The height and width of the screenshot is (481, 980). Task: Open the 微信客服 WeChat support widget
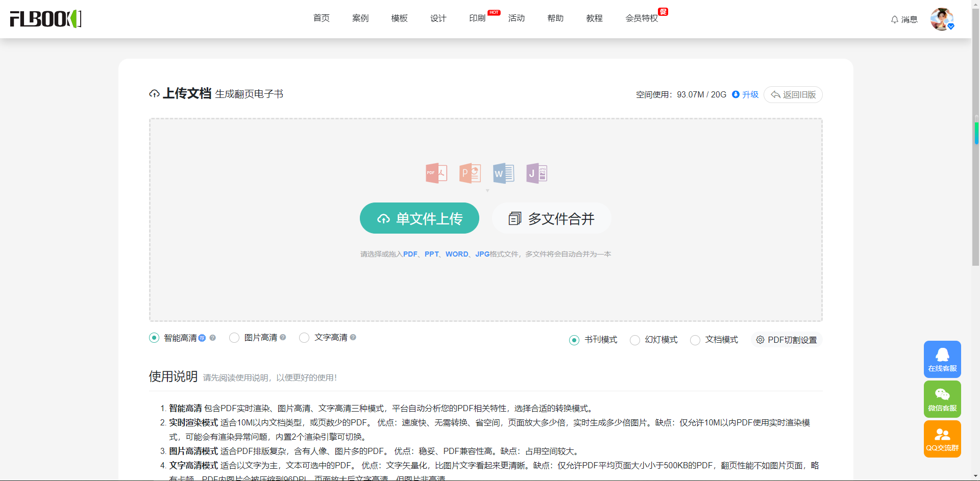pos(942,399)
